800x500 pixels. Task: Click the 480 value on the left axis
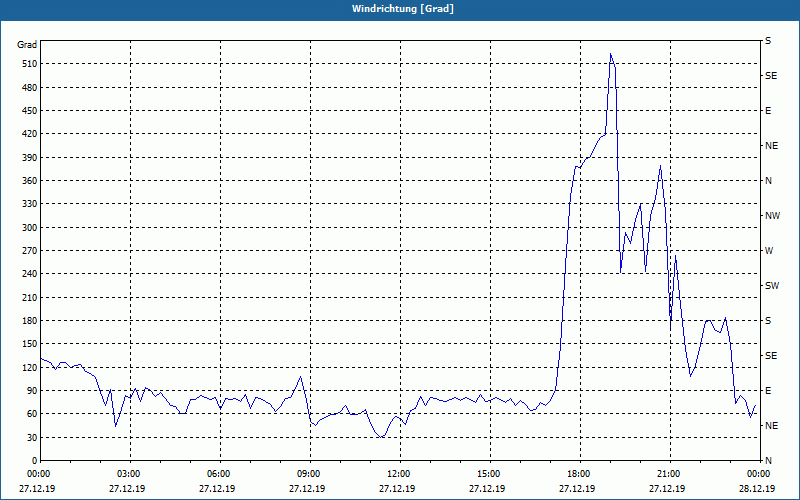(x=28, y=87)
